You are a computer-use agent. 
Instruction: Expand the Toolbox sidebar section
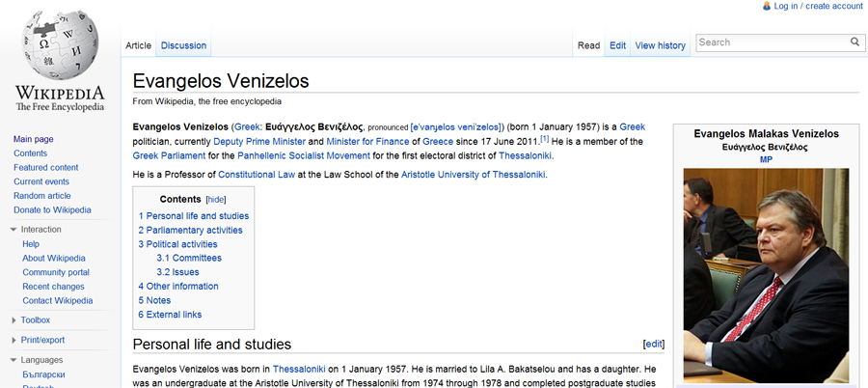click(x=14, y=319)
